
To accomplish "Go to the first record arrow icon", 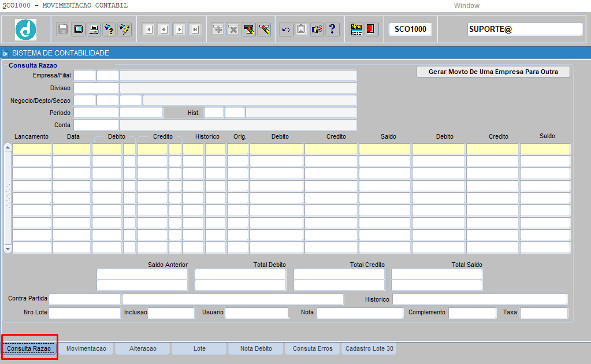I will click(149, 29).
